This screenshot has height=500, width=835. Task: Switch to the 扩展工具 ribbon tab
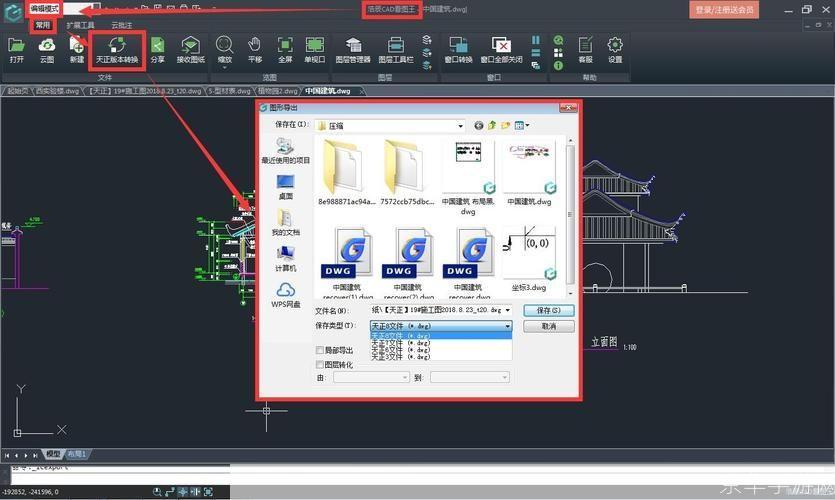80,25
